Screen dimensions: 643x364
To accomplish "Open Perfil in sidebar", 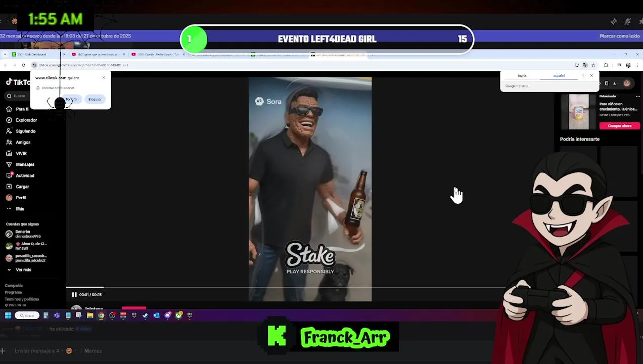I will coord(16,198).
